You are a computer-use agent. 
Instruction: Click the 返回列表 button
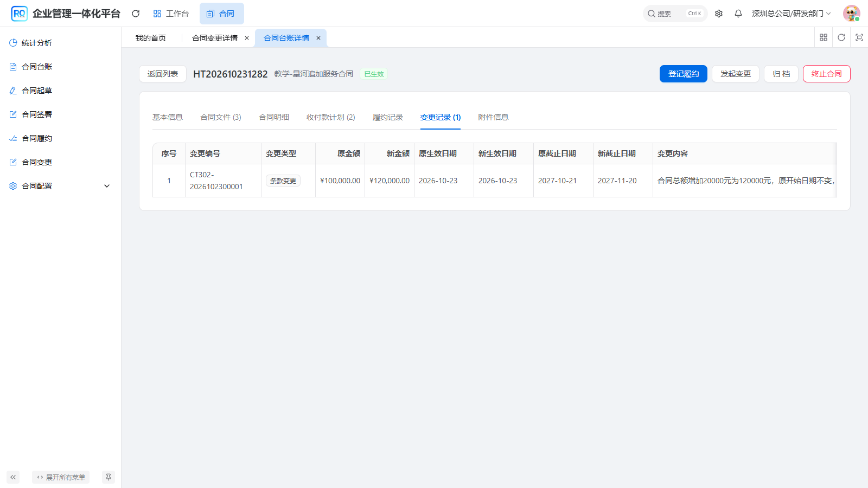[x=163, y=74]
